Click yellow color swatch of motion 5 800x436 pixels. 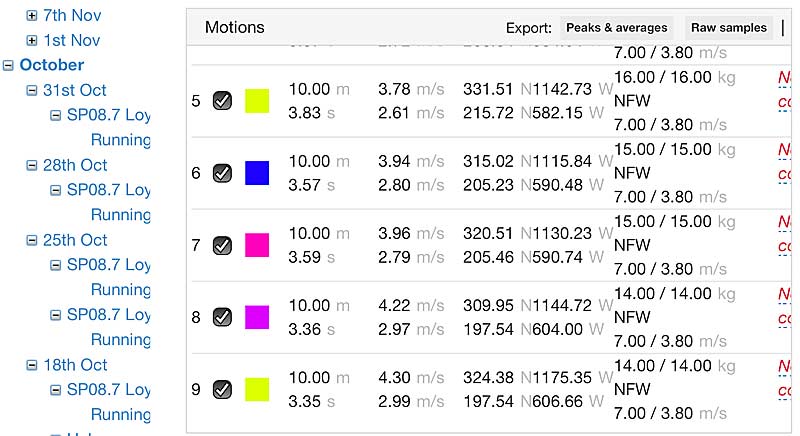click(257, 101)
